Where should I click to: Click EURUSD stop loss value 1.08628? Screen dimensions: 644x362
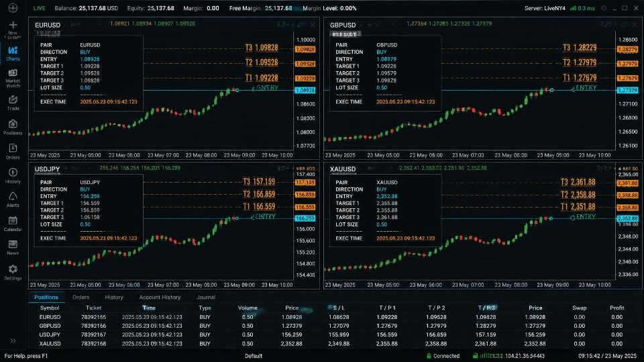(x=338, y=317)
